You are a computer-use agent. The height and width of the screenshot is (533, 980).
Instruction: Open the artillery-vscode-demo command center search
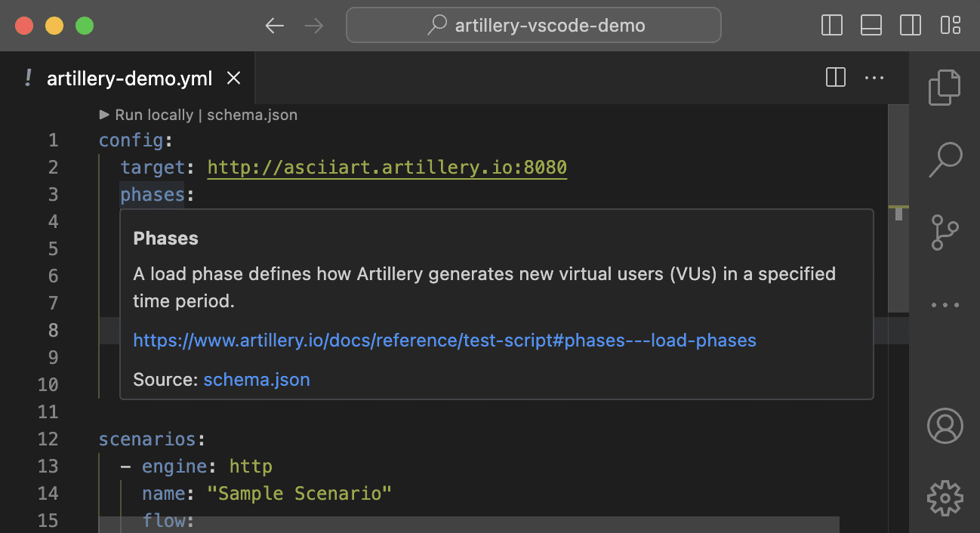click(x=534, y=26)
